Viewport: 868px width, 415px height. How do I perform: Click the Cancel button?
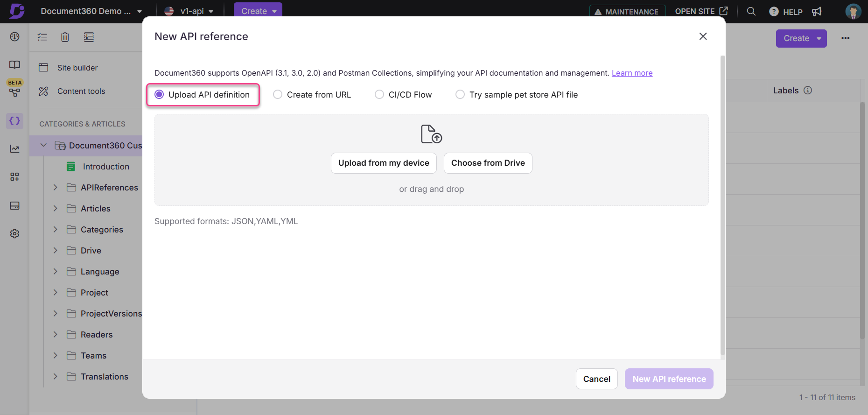(x=596, y=379)
